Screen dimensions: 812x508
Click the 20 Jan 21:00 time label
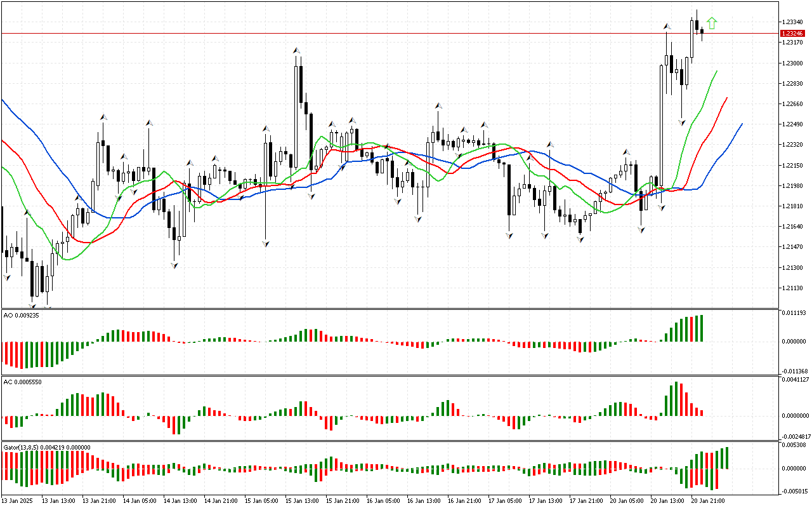point(709,501)
